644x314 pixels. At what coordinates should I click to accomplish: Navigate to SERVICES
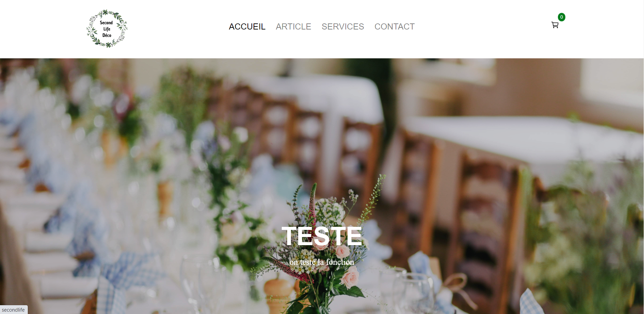[x=343, y=26]
